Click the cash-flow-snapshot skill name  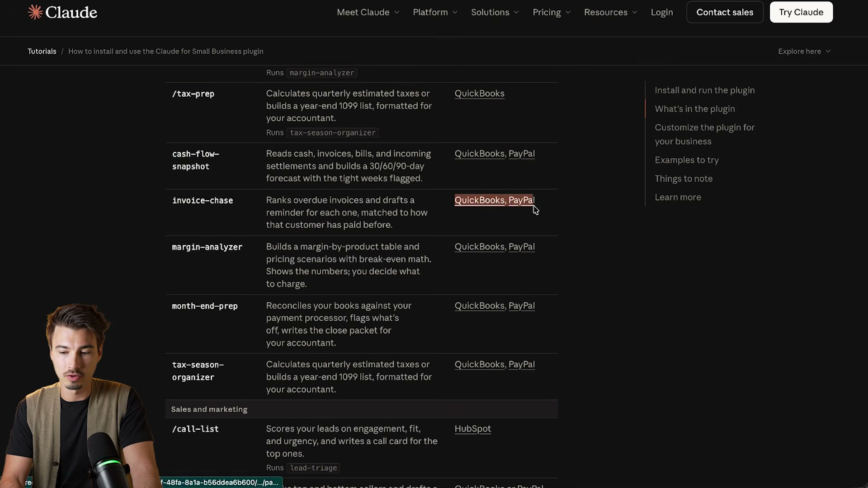(195, 160)
